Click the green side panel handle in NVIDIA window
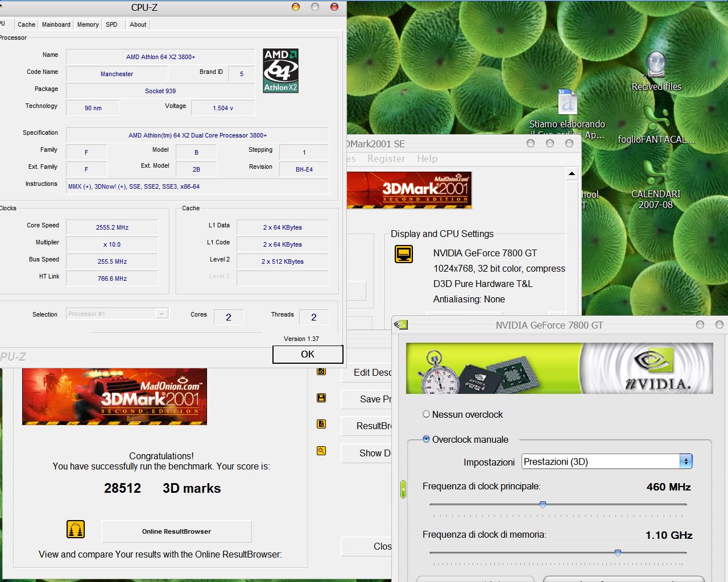Image resolution: width=728 pixels, height=582 pixels. (403, 489)
